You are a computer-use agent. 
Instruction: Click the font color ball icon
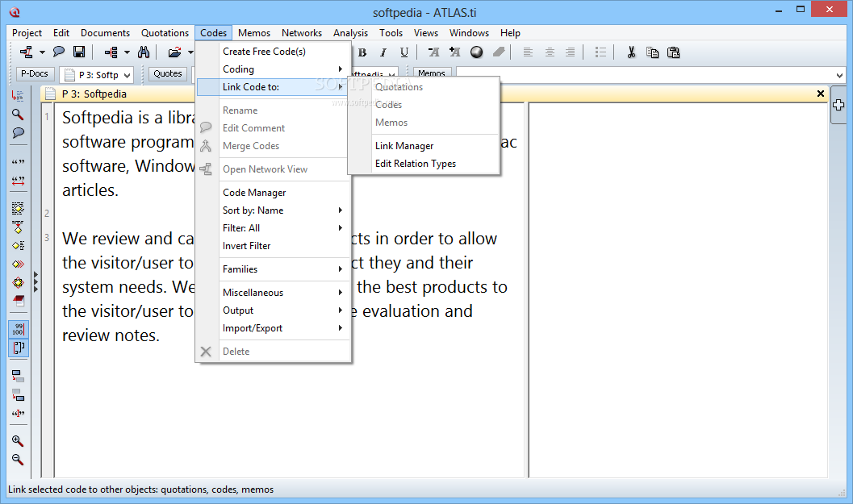tap(477, 52)
